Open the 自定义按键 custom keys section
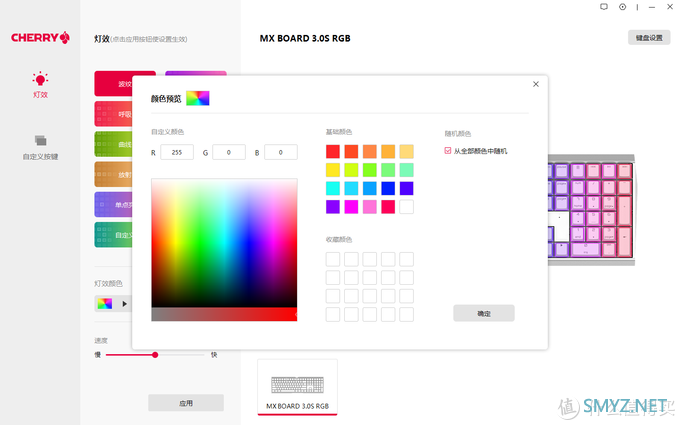 [x=40, y=147]
